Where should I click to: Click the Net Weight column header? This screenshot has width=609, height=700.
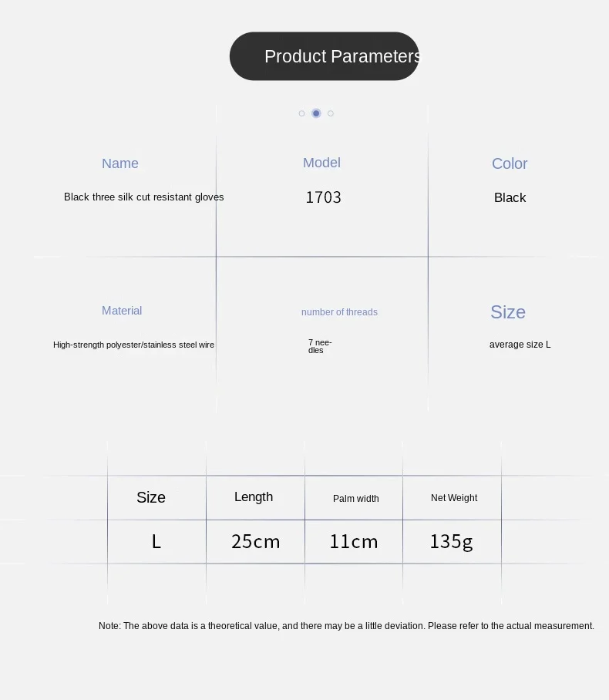coord(454,498)
